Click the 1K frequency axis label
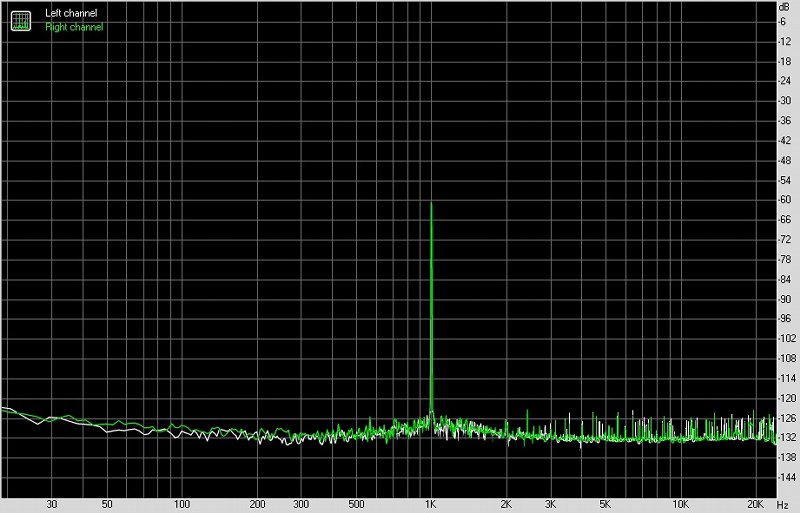The image size is (800, 513). click(431, 504)
